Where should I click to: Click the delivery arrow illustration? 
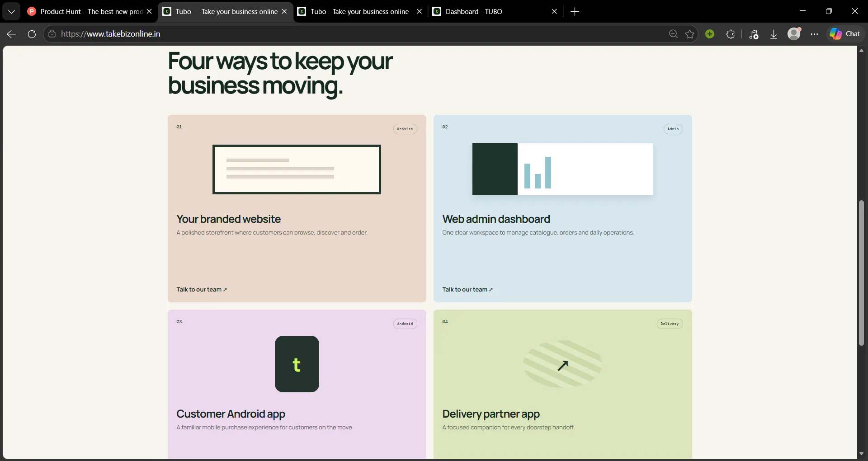562,364
